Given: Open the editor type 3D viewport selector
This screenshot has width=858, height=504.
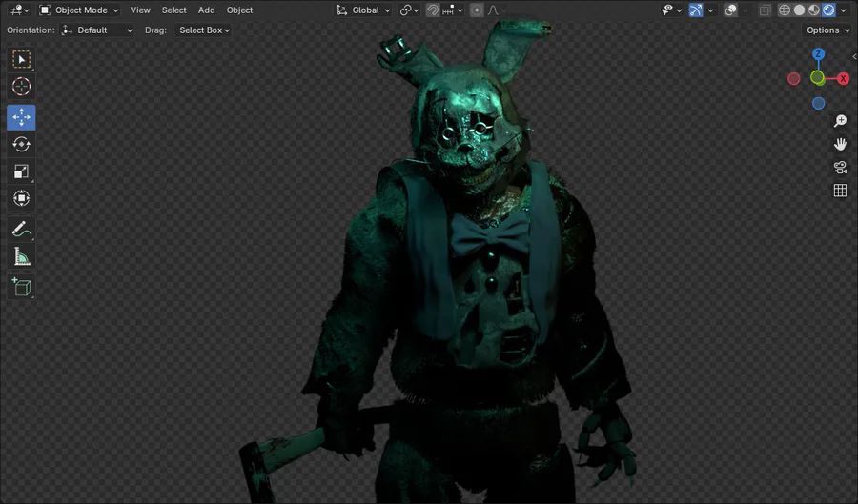Looking at the screenshot, I should point(20,10).
